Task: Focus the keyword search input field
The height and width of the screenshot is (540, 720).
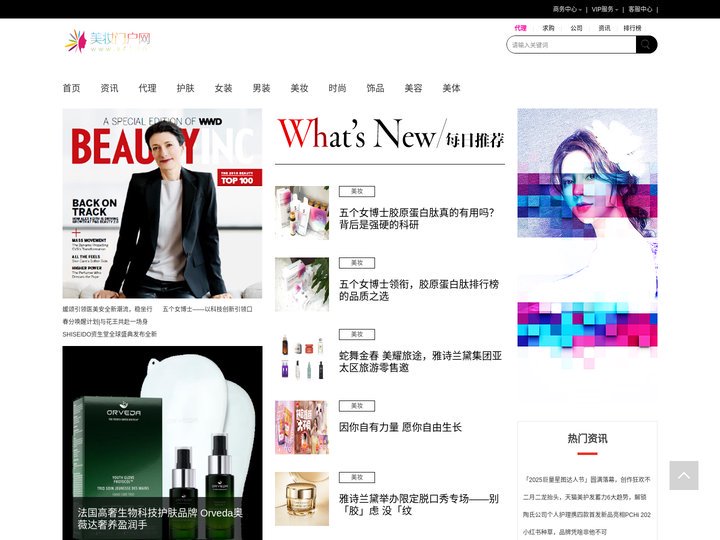Action: tap(571, 45)
